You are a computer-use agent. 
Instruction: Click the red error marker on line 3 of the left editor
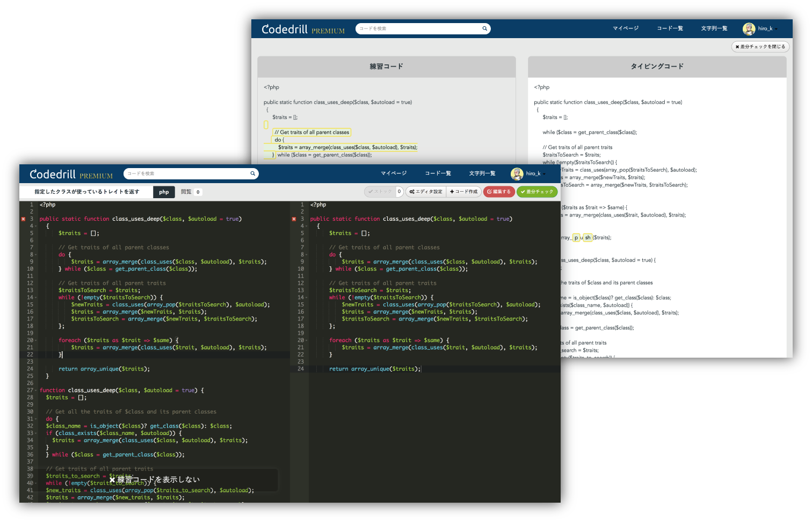23,219
